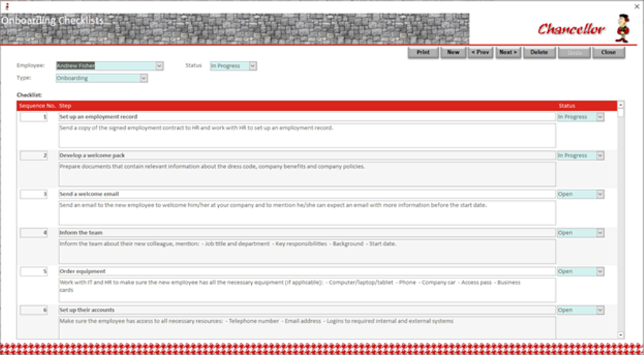
Task: Open status dropdown for Set up their accounts
Action: tap(600, 310)
